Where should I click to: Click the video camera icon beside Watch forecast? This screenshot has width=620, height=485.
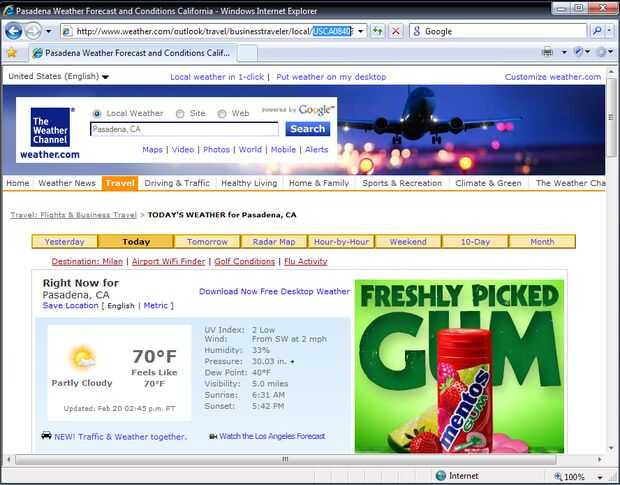(213, 436)
